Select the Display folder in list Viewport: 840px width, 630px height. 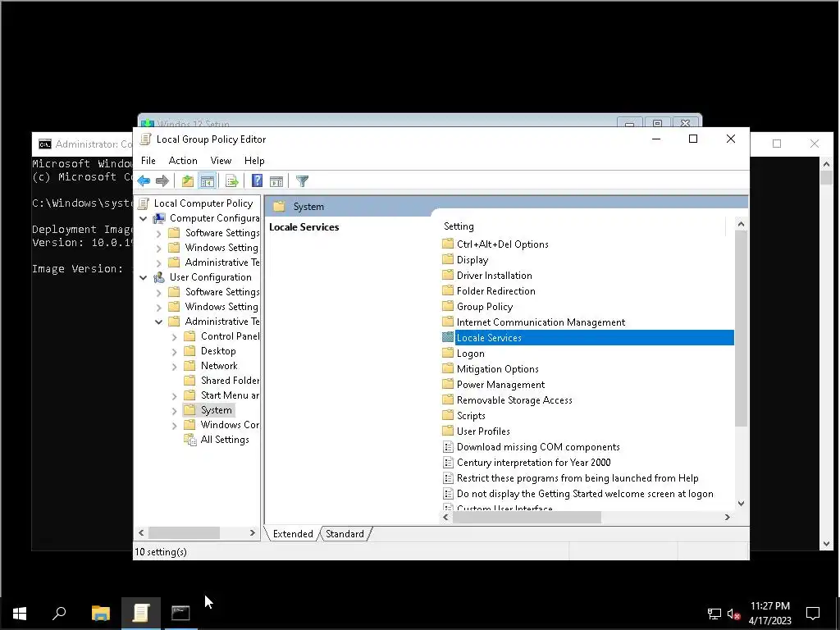[x=472, y=260]
